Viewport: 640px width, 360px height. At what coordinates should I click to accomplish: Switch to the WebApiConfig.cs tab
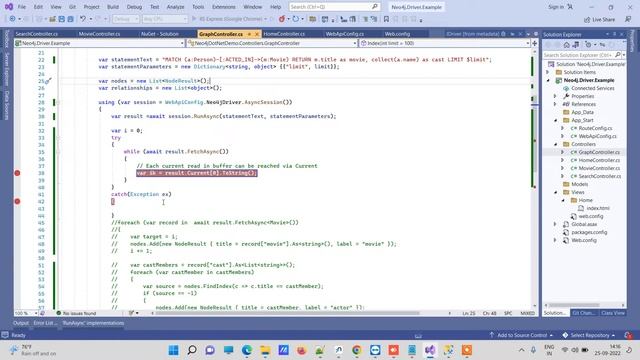344,34
